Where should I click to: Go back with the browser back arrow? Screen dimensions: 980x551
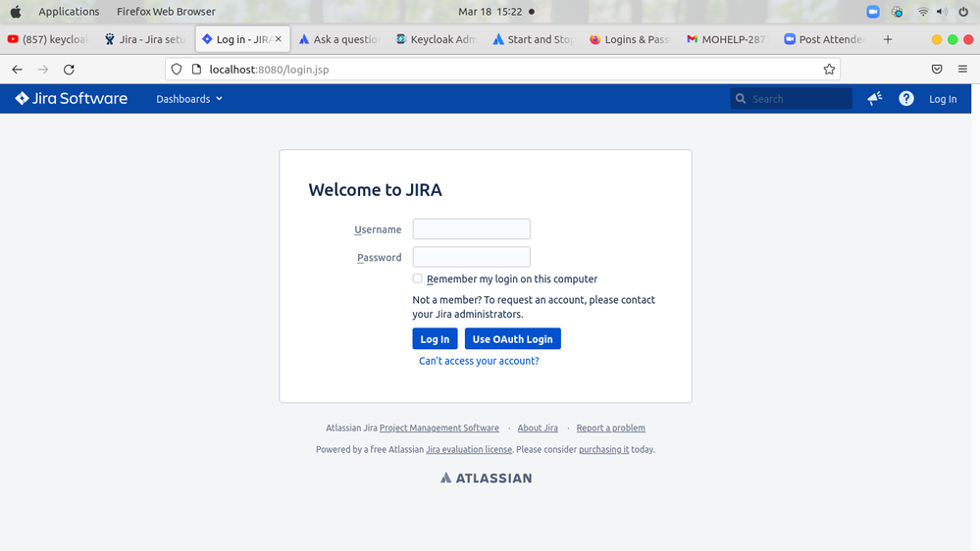pos(17,70)
